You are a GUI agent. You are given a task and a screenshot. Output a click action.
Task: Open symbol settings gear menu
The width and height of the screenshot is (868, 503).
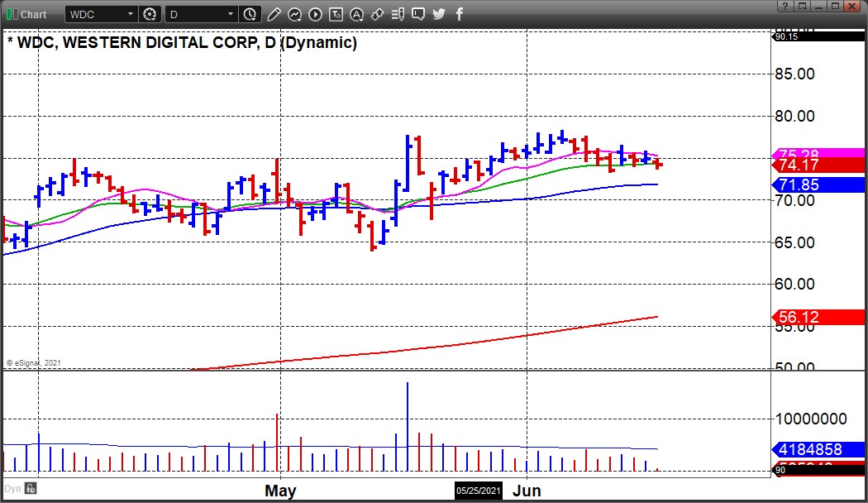[150, 14]
